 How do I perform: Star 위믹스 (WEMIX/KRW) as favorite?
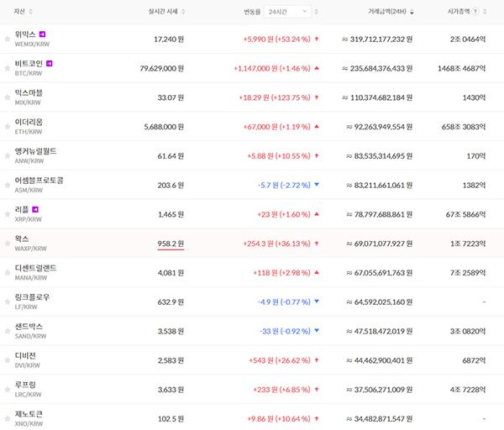[x=8, y=39]
